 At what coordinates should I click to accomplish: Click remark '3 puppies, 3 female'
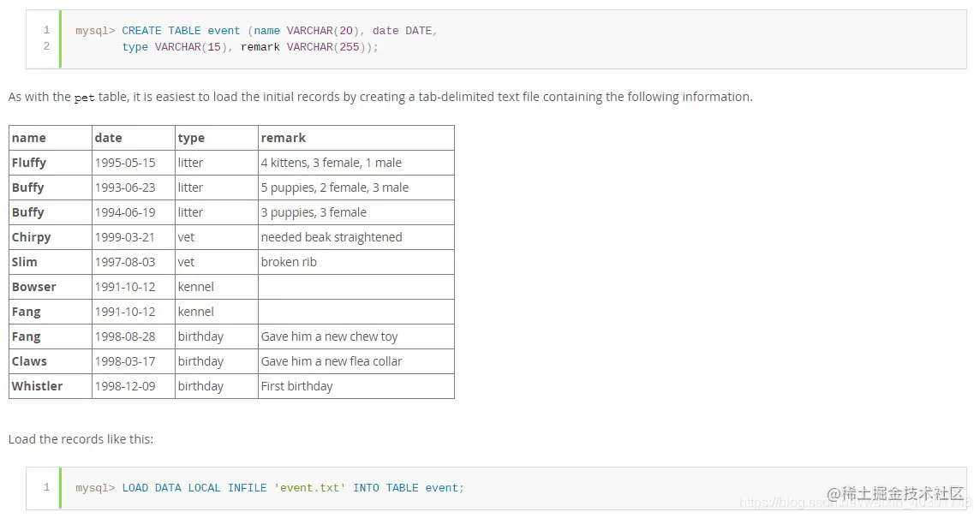(314, 212)
